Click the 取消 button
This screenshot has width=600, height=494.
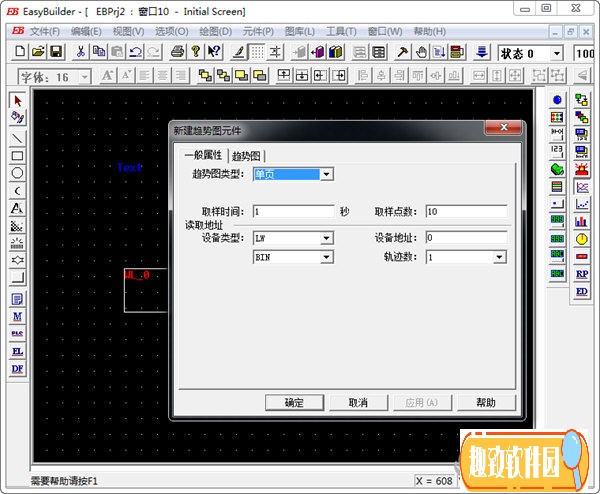[359, 403]
